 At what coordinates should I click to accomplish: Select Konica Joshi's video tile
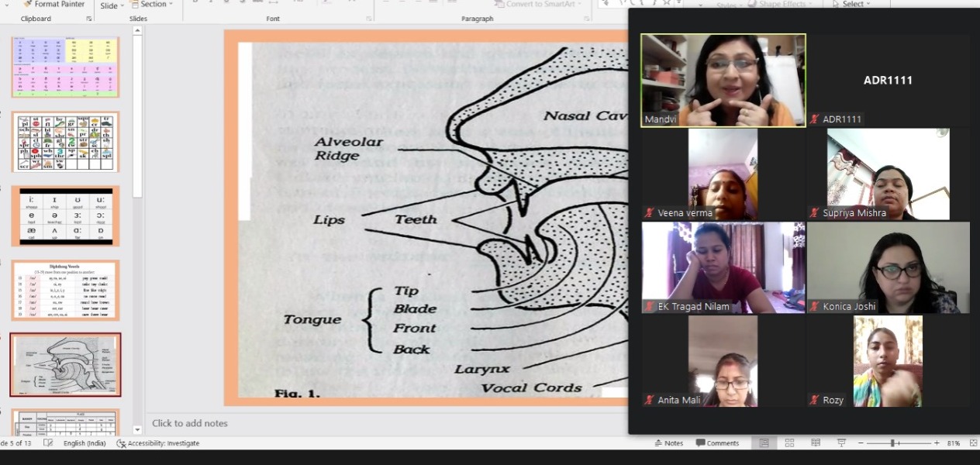coord(889,268)
